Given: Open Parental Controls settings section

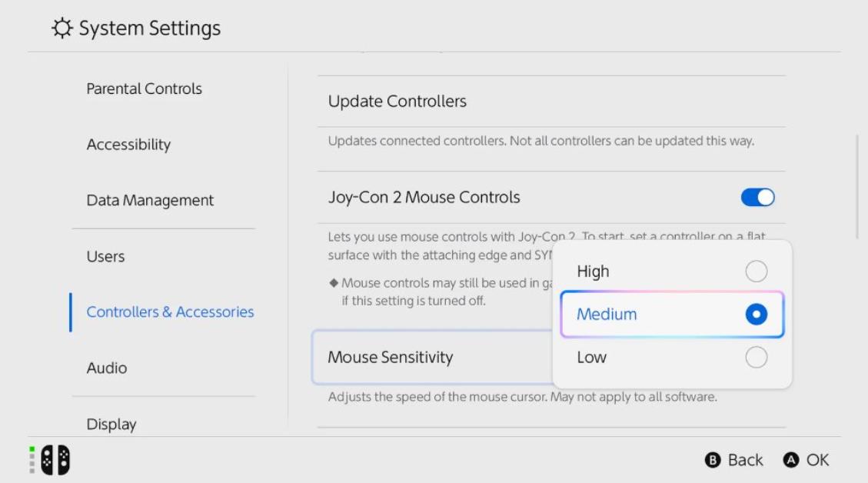Looking at the screenshot, I should coord(144,88).
